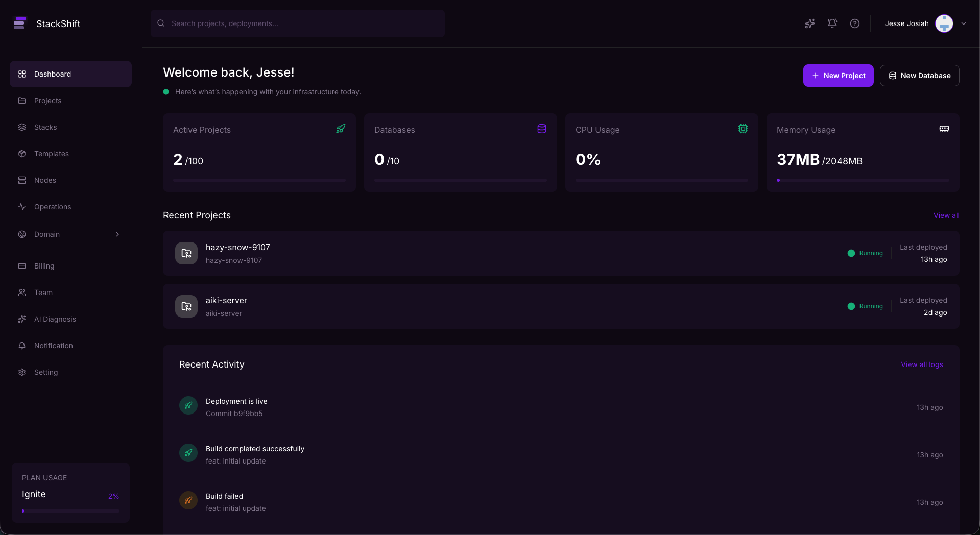Open the View all logs link

[922, 364]
